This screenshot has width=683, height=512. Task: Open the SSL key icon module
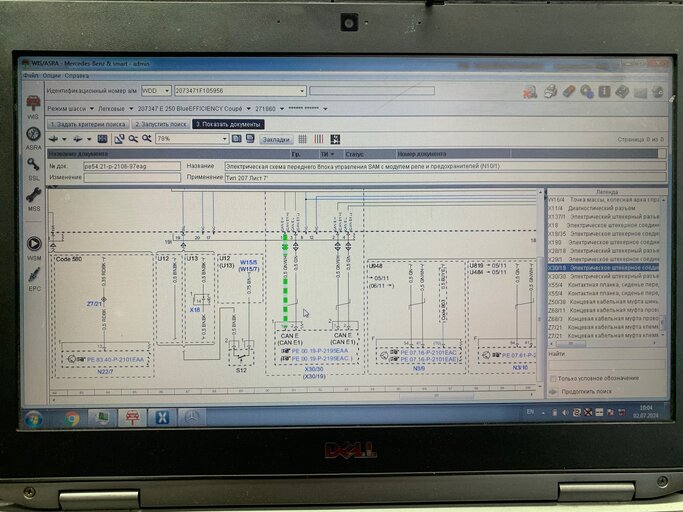[x=34, y=169]
